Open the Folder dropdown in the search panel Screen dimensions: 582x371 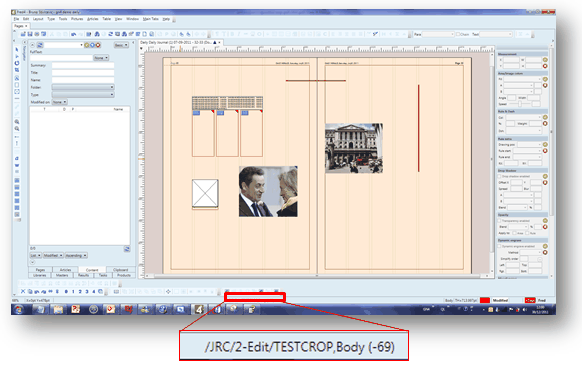(83, 87)
